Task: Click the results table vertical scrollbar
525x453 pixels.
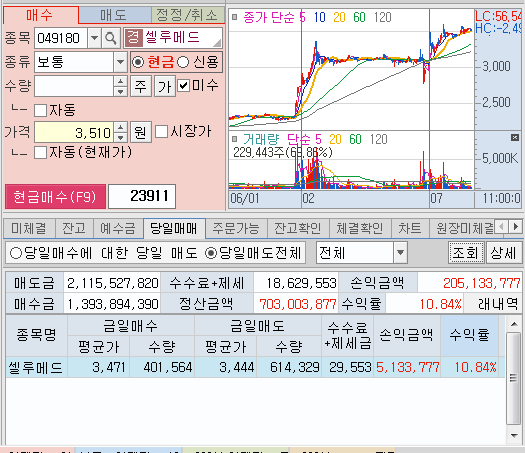Action: tap(513, 378)
